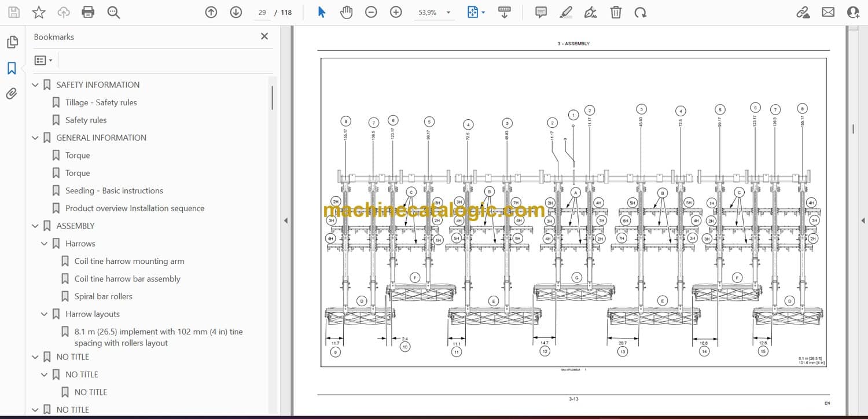This screenshot has width=868, height=419.
Task: Add the document to favorites with the star
Action: click(39, 12)
